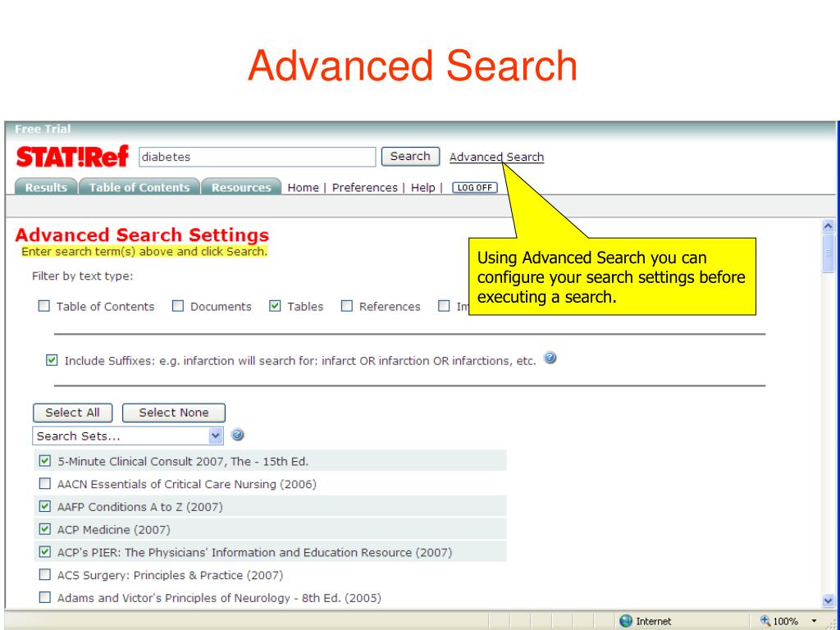
Task: Uncheck ACP Medicine (2007) checkbox
Action: coord(45,529)
